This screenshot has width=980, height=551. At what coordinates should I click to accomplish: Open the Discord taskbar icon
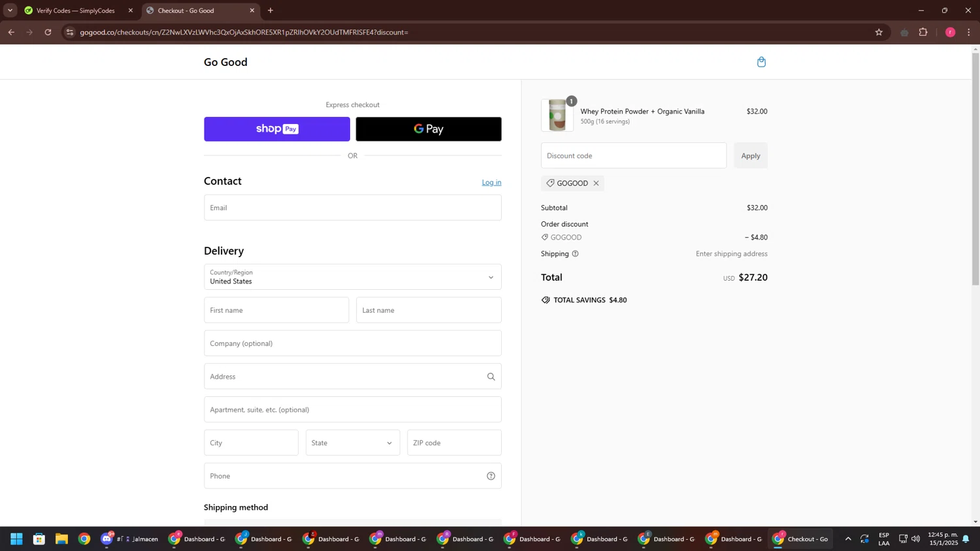click(107, 539)
